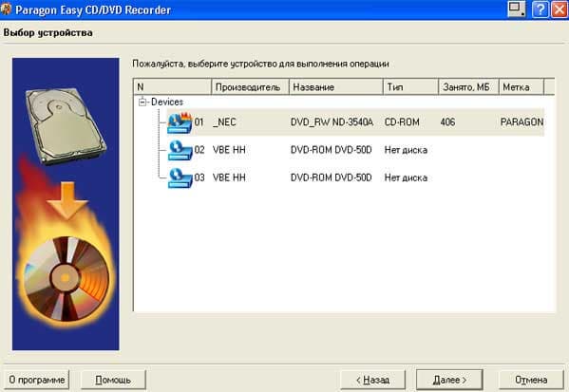Click DVD-ROM DVD-50D name in row 03
The image size is (569, 392).
tap(331, 177)
